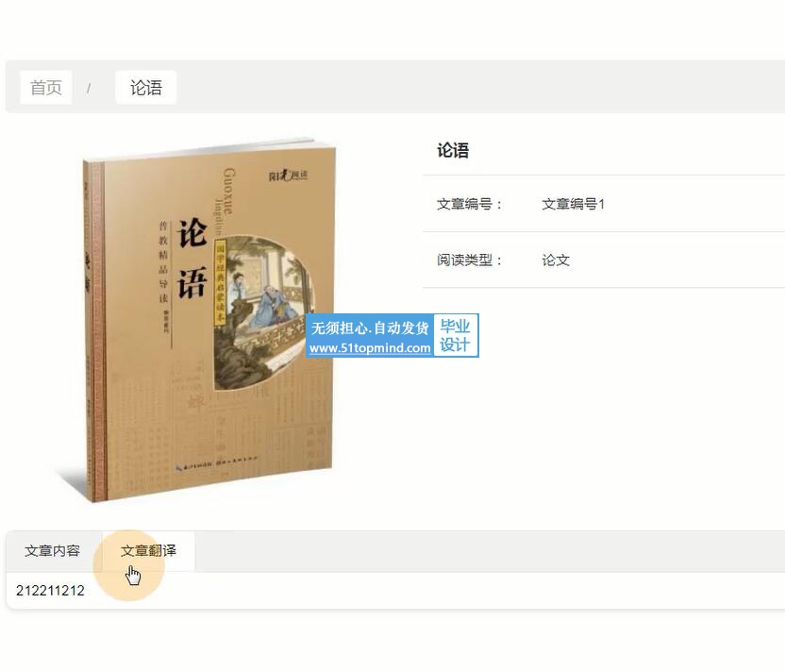Open the 文章内容 tab
The height and width of the screenshot is (672, 785).
[53, 551]
